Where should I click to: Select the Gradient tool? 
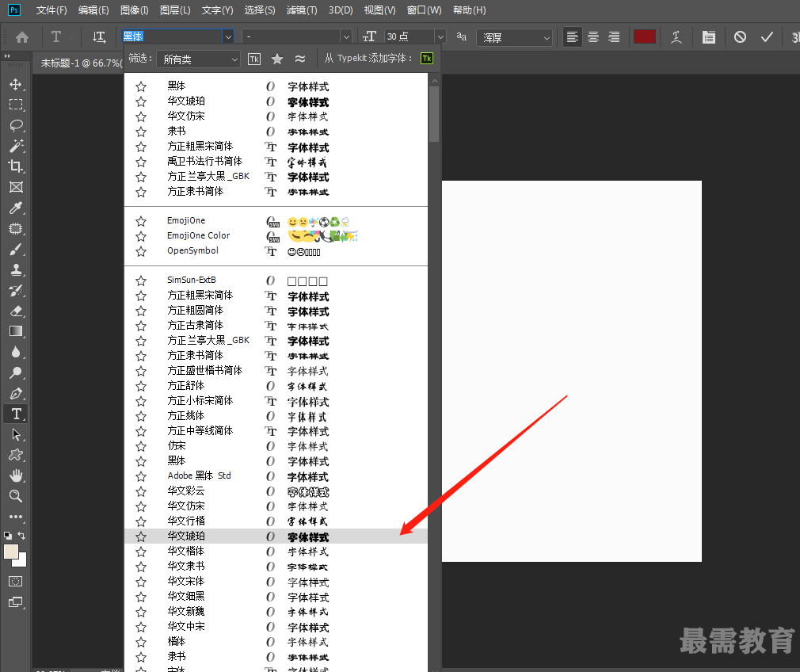(x=16, y=331)
